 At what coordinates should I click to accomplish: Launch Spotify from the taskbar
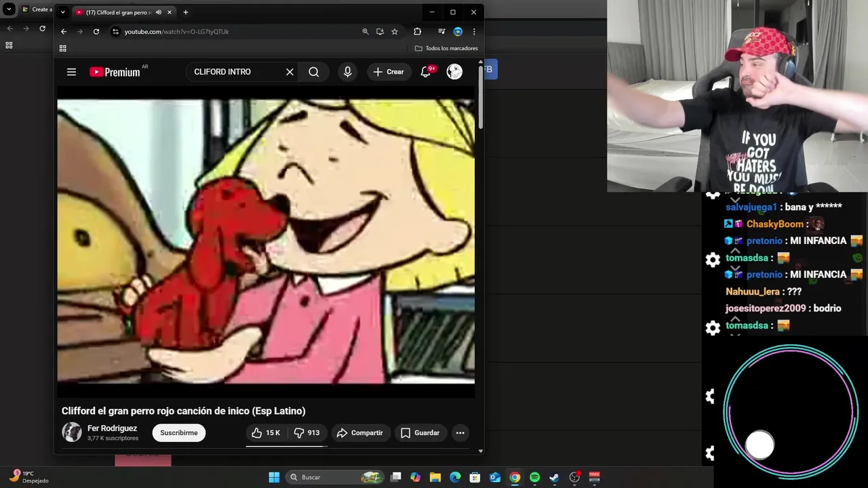click(x=534, y=477)
